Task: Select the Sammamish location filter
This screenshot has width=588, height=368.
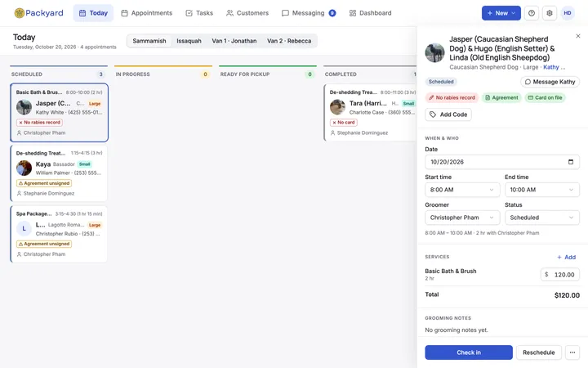Action: pos(149,41)
